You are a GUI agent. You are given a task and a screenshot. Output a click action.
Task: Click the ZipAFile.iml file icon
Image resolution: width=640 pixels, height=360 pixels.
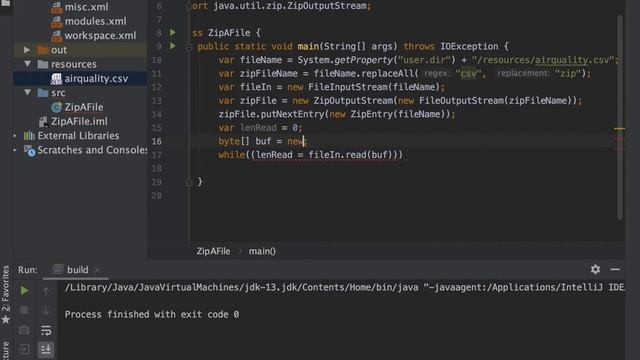[x=43, y=121]
